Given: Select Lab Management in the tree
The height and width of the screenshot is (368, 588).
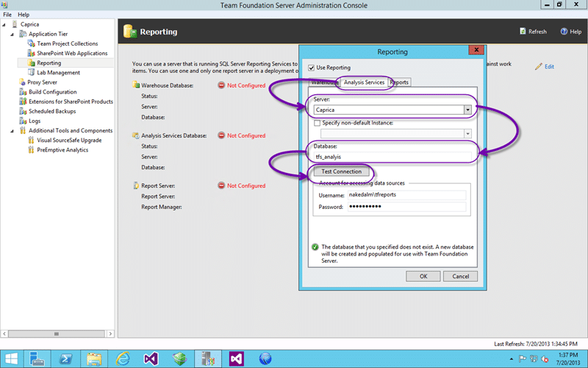Looking at the screenshot, I should 59,72.
